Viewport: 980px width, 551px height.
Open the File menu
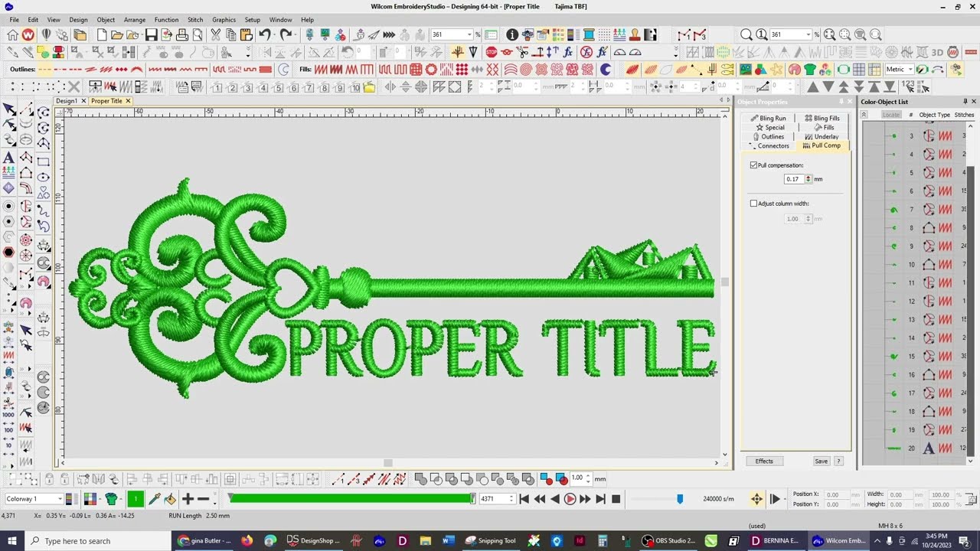pyautogui.click(x=15, y=20)
